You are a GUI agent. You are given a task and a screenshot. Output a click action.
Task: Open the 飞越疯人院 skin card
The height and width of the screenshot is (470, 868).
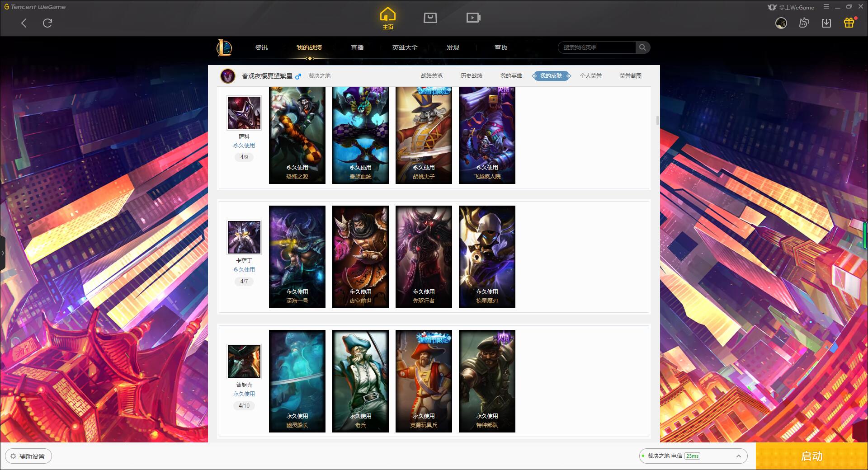pyautogui.click(x=487, y=135)
